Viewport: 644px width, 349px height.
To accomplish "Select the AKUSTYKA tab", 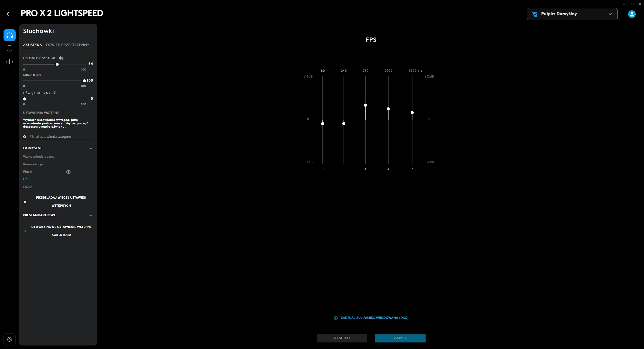I will click(x=32, y=45).
